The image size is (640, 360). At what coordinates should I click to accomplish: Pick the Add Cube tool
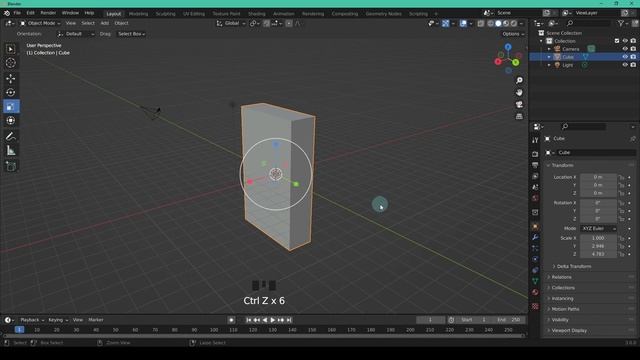[x=11, y=167]
